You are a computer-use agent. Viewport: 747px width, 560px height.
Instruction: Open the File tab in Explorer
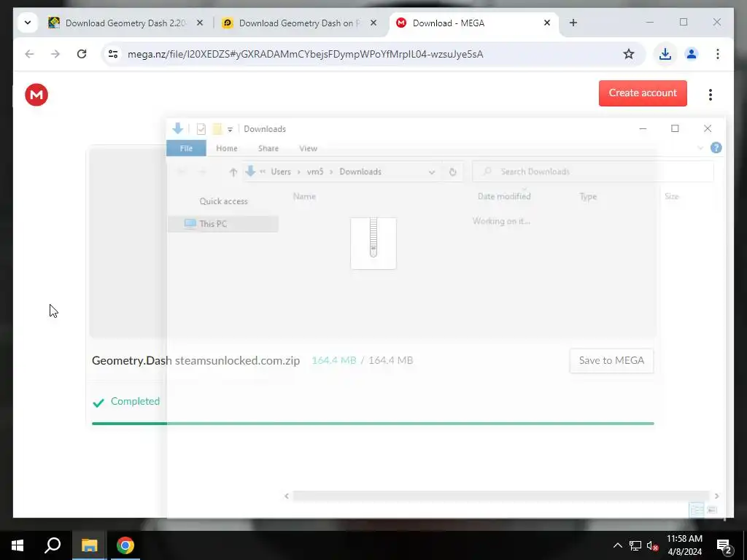click(x=186, y=148)
